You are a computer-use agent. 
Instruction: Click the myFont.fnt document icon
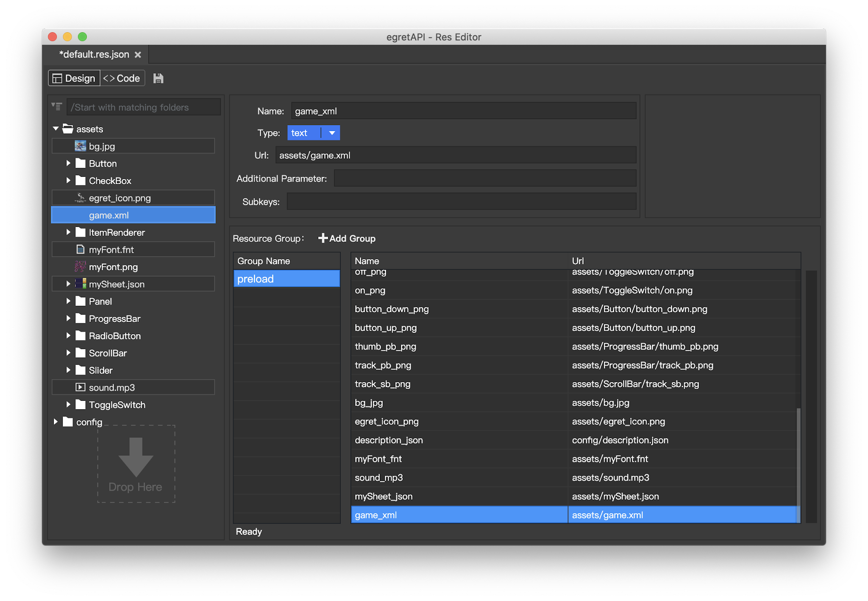80,249
